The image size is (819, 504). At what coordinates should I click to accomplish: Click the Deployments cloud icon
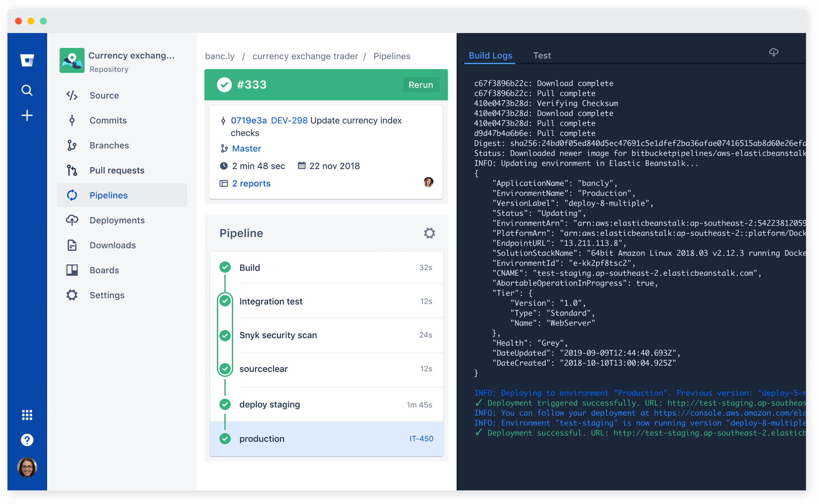pyautogui.click(x=72, y=220)
